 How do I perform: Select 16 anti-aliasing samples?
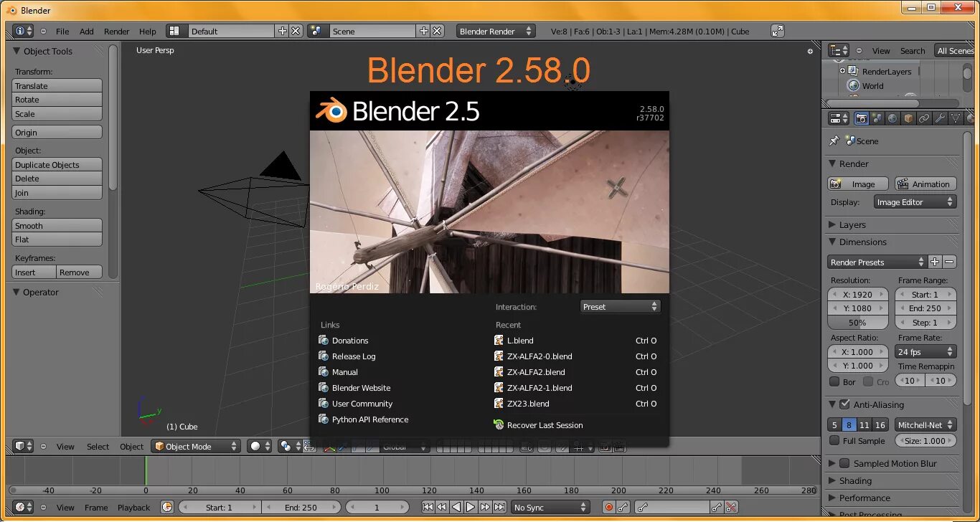[x=880, y=424]
